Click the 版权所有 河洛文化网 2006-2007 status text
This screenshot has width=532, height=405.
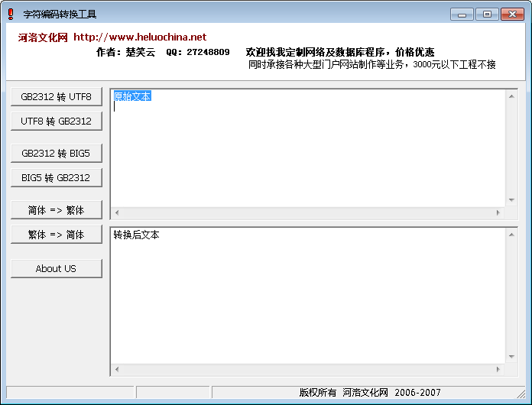[x=370, y=393]
